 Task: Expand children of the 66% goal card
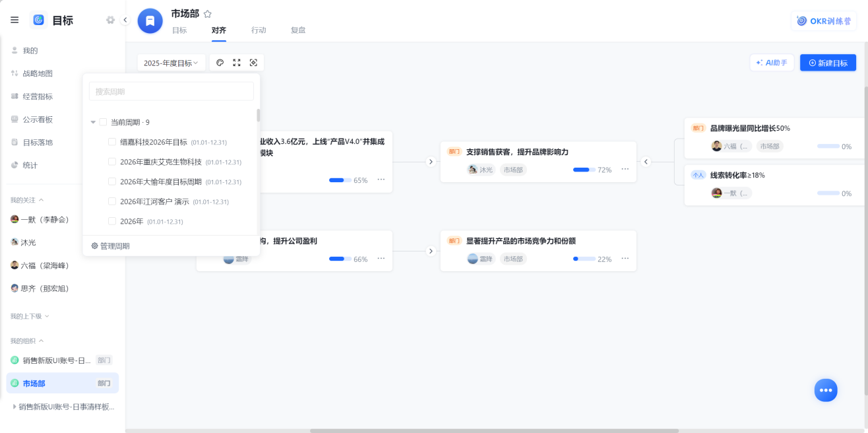[x=431, y=251]
